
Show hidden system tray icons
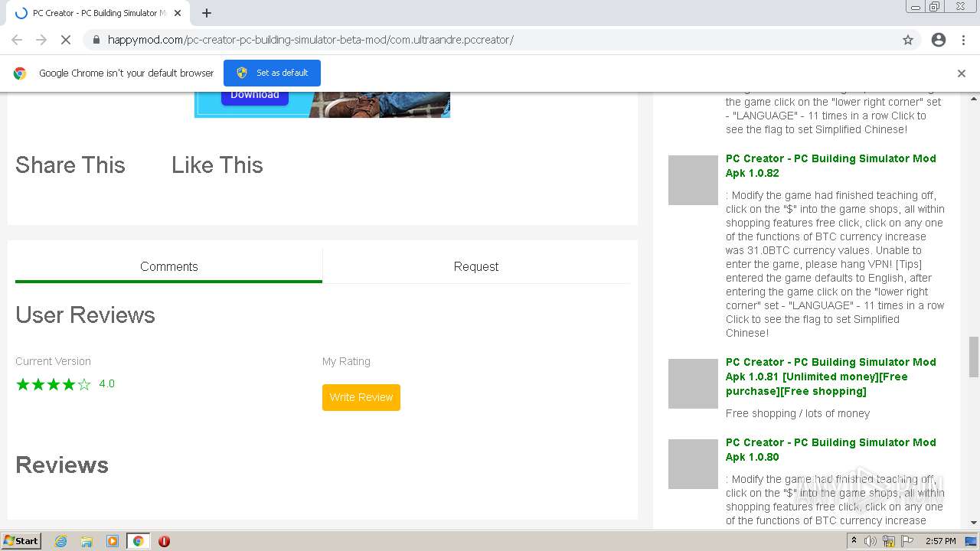(854, 541)
